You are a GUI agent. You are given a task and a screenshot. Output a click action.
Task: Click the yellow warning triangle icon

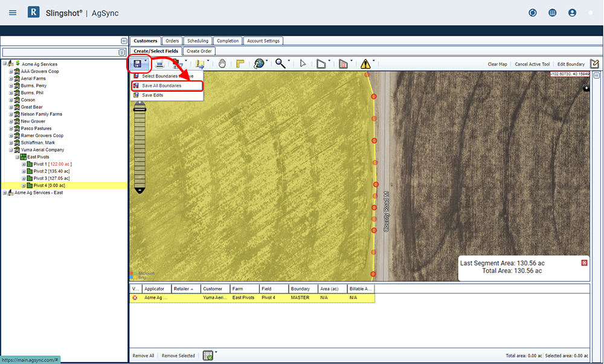coord(365,64)
